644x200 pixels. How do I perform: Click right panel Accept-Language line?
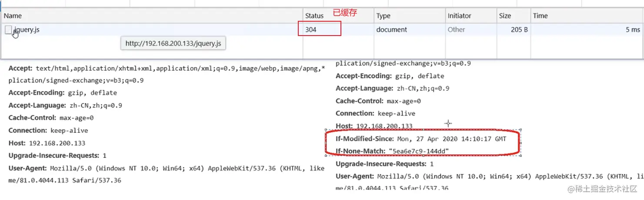pyautogui.click(x=393, y=88)
